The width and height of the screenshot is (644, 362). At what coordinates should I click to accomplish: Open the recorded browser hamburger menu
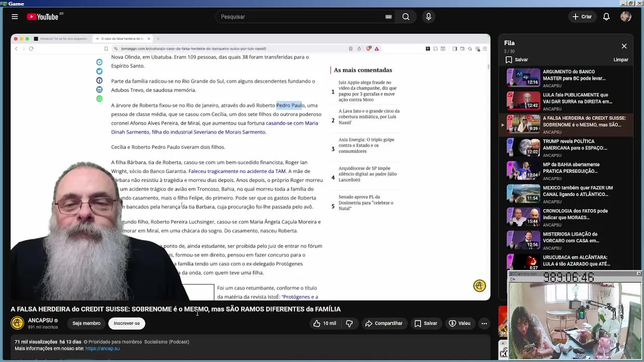point(485,49)
